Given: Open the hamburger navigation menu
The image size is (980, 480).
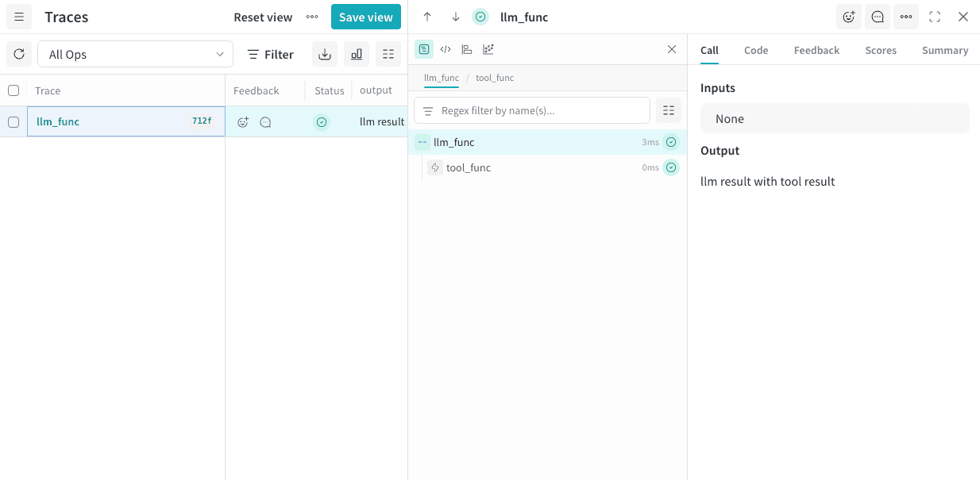Looking at the screenshot, I should (x=19, y=17).
